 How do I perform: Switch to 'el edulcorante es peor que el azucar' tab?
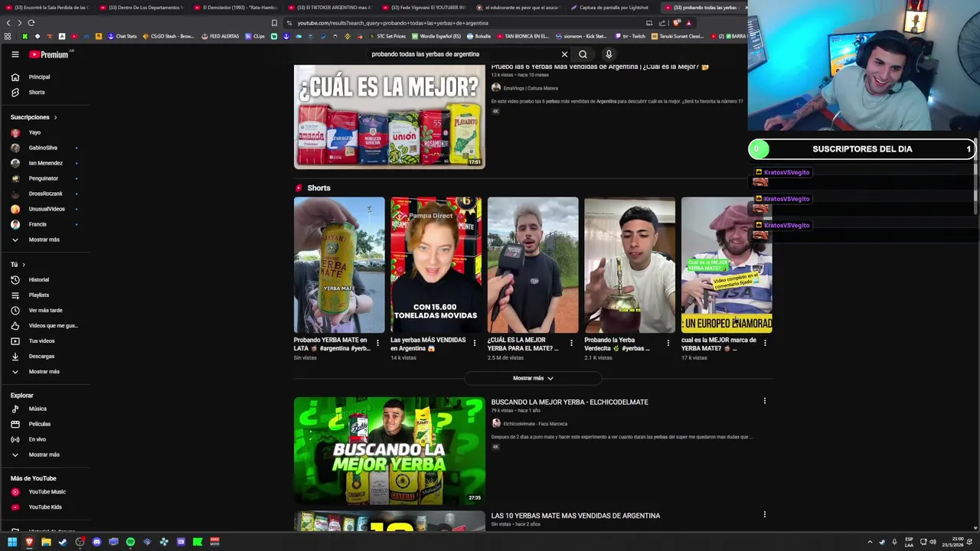pyautogui.click(x=518, y=8)
